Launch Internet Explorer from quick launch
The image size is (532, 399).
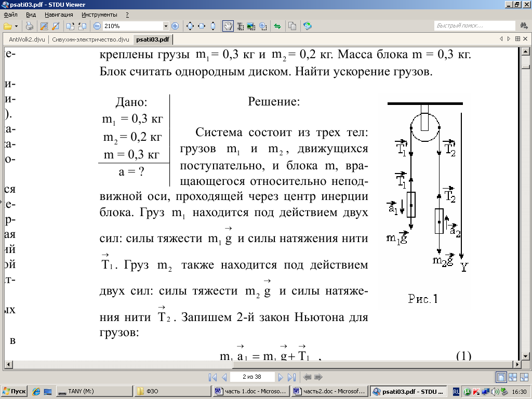point(36,392)
